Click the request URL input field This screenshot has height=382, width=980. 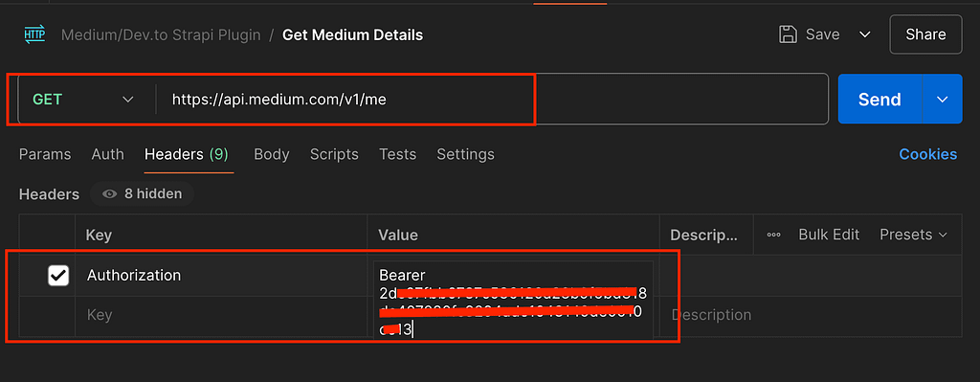493,100
